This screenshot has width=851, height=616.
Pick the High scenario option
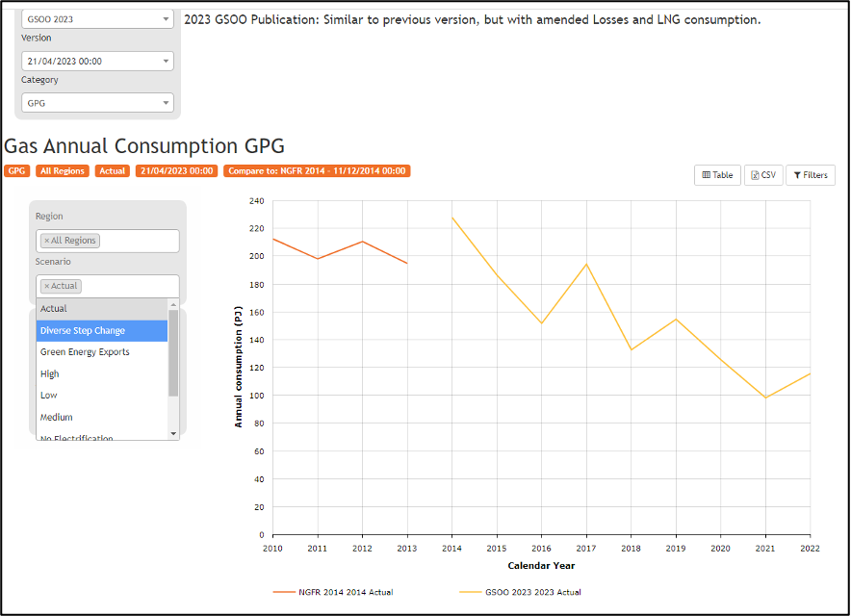pos(101,373)
